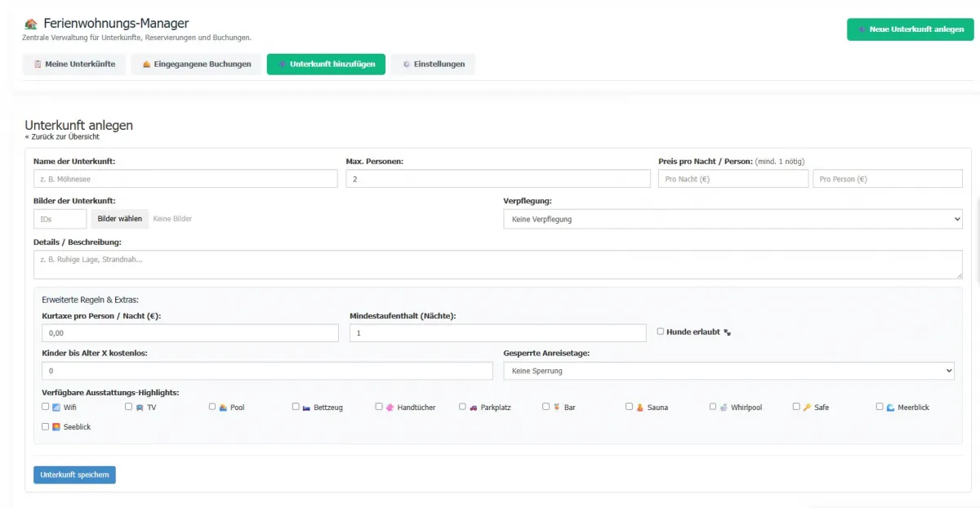Focus the Details / Beschreibung text area

[498, 265]
